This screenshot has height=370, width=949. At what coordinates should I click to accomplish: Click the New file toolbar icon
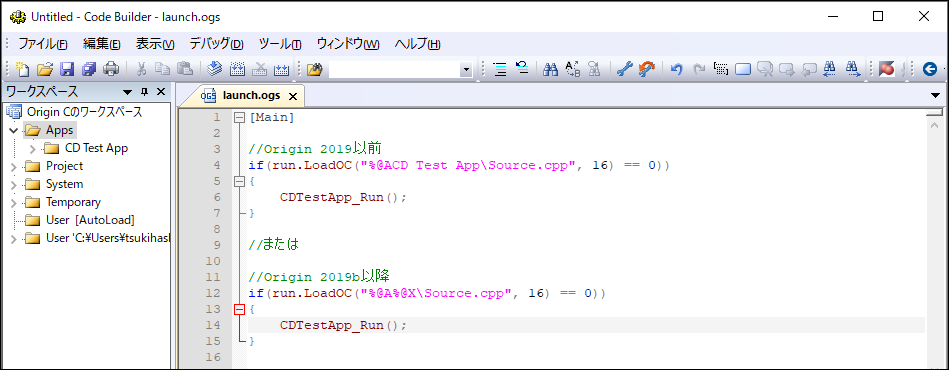pos(22,69)
